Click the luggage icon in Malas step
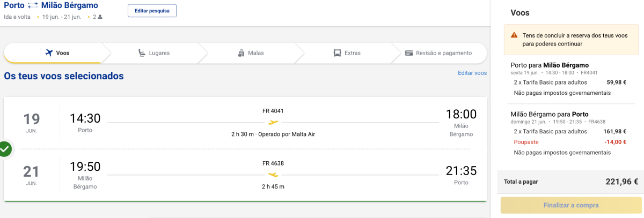The image size is (644, 218). coord(241,53)
